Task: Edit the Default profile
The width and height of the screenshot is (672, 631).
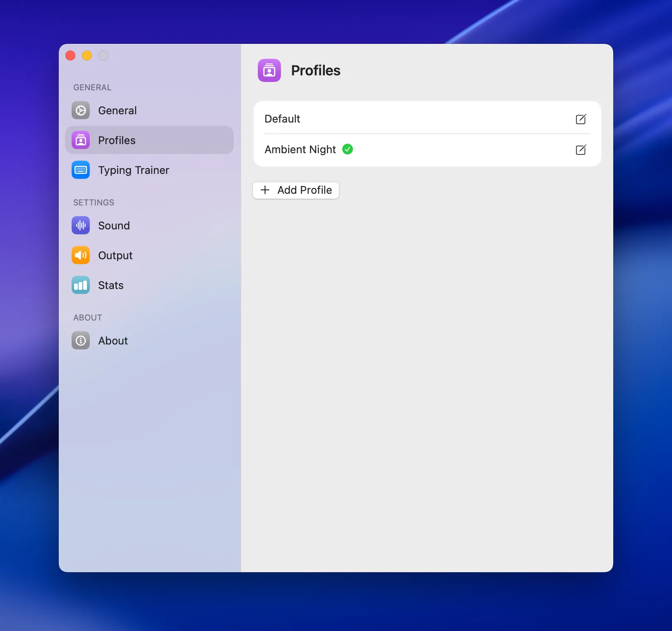Action: (x=581, y=119)
